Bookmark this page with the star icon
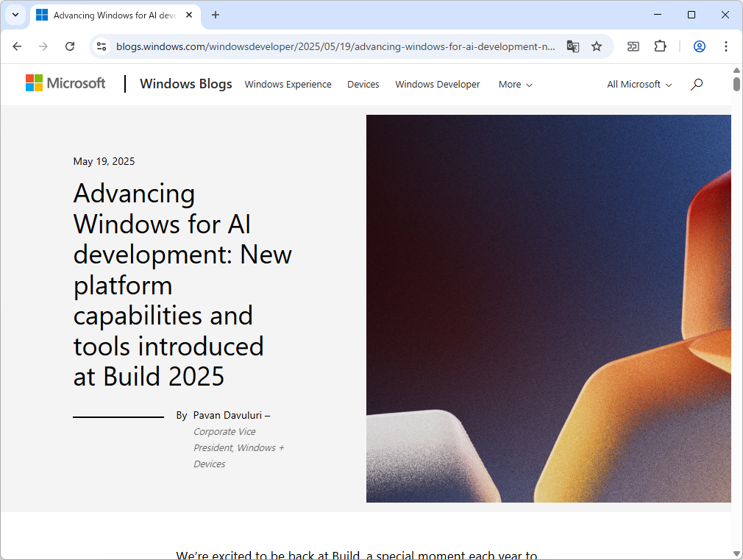 [597, 46]
